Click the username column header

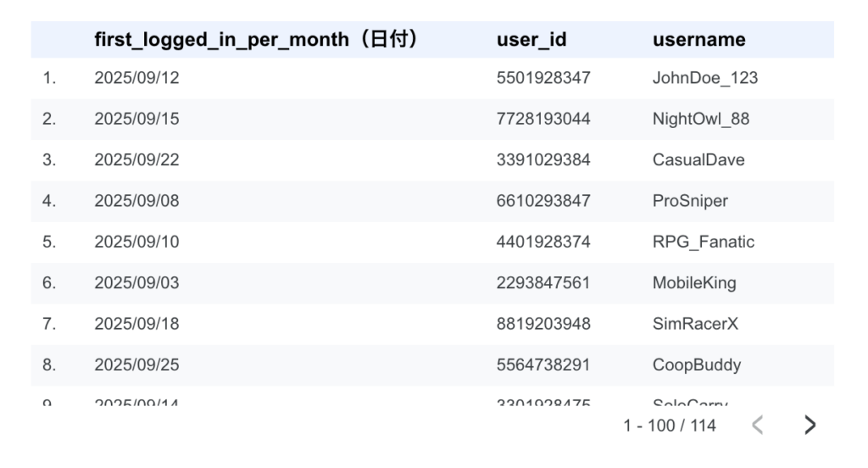(x=698, y=40)
